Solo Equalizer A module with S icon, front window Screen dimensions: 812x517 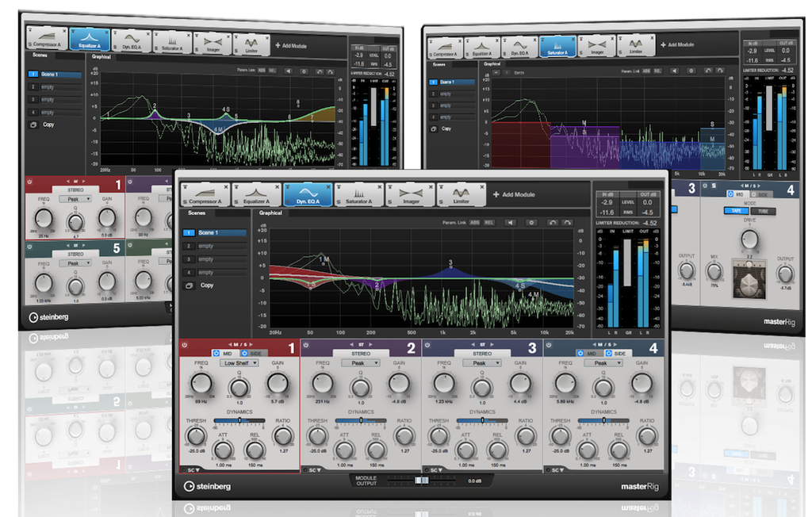point(236,202)
